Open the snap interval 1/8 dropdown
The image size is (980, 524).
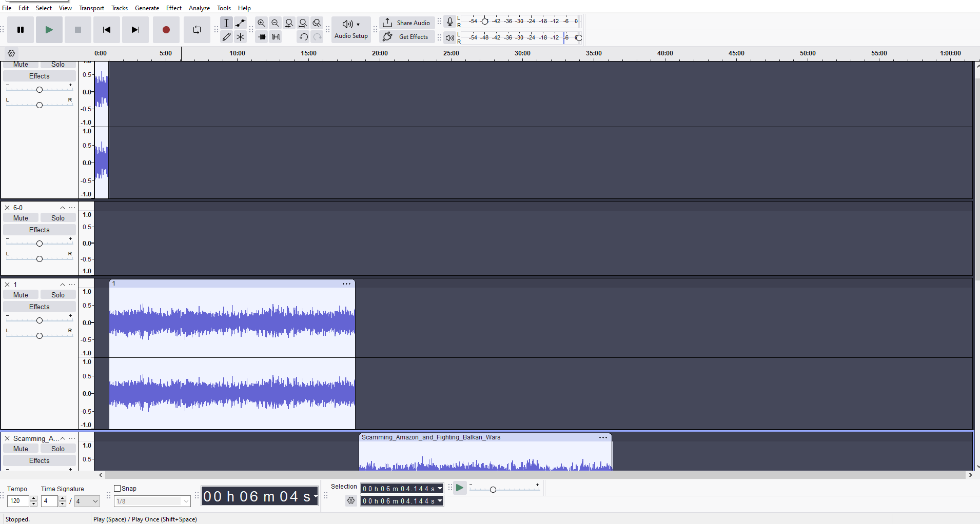[152, 501]
